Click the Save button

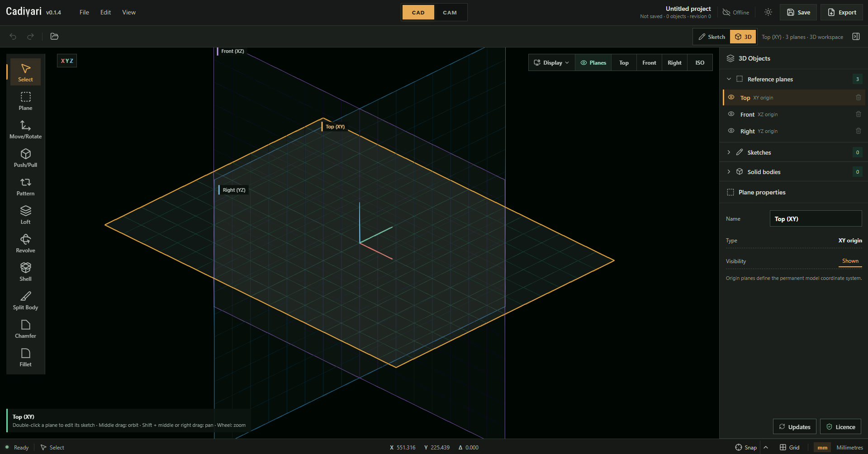click(x=798, y=12)
